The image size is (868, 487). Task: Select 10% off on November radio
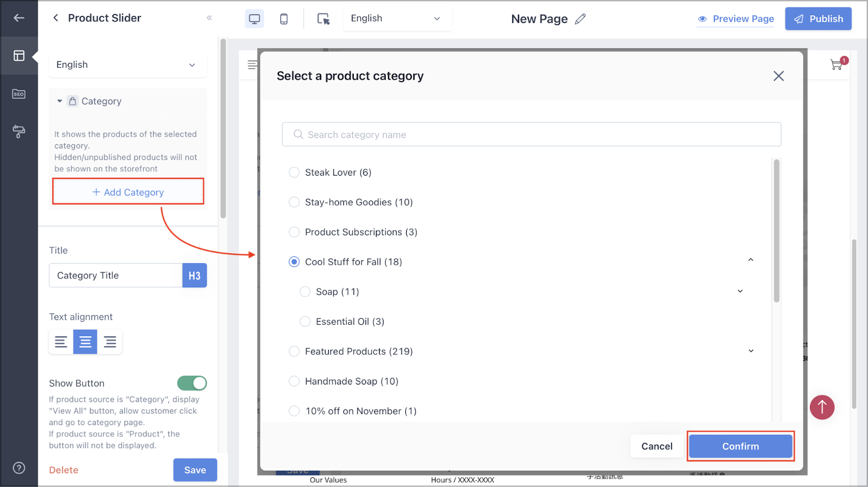pos(294,411)
